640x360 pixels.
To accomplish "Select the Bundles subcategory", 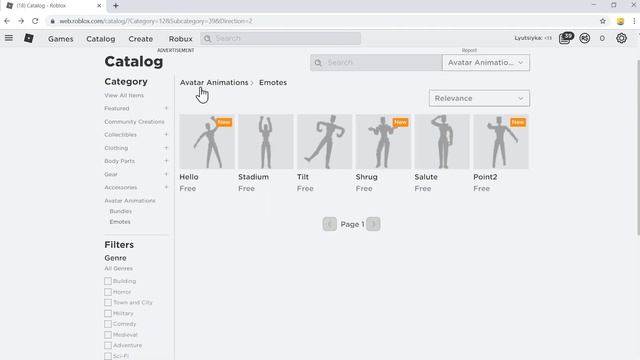I will [x=120, y=211].
